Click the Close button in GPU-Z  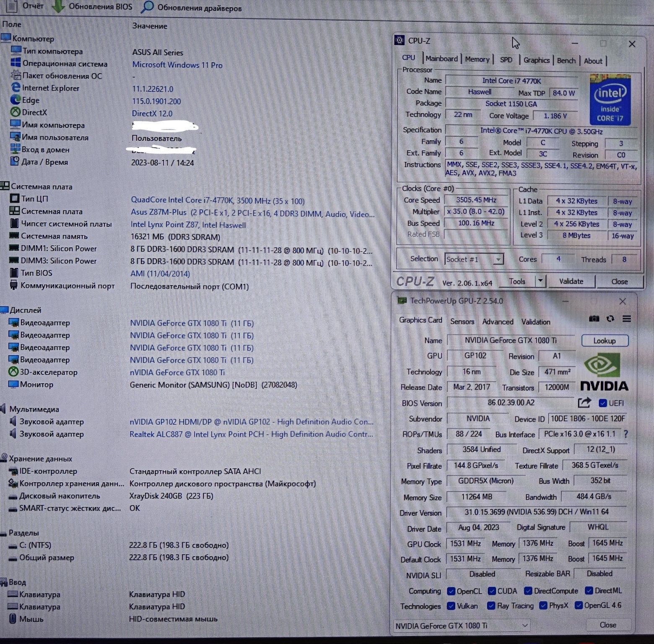tap(608, 625)
